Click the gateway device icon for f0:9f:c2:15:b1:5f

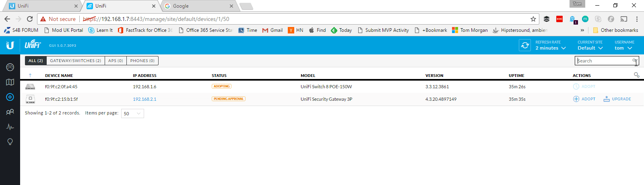[30, 99]
